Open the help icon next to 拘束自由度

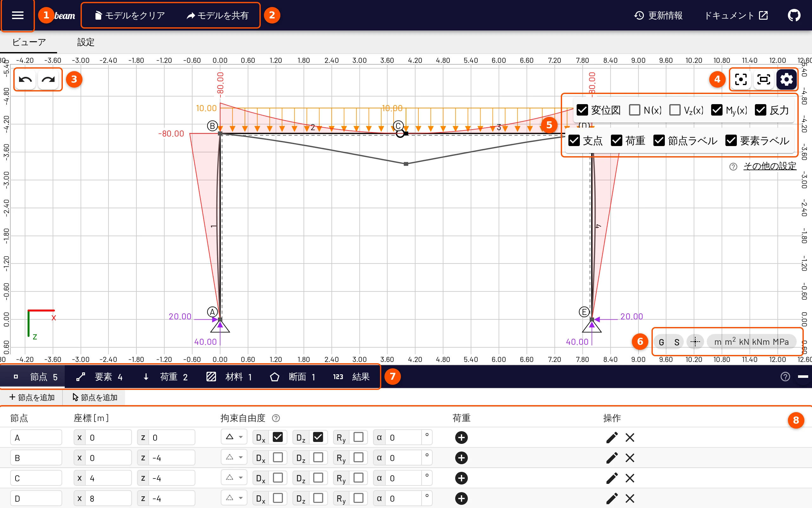(x=276, y=418)
